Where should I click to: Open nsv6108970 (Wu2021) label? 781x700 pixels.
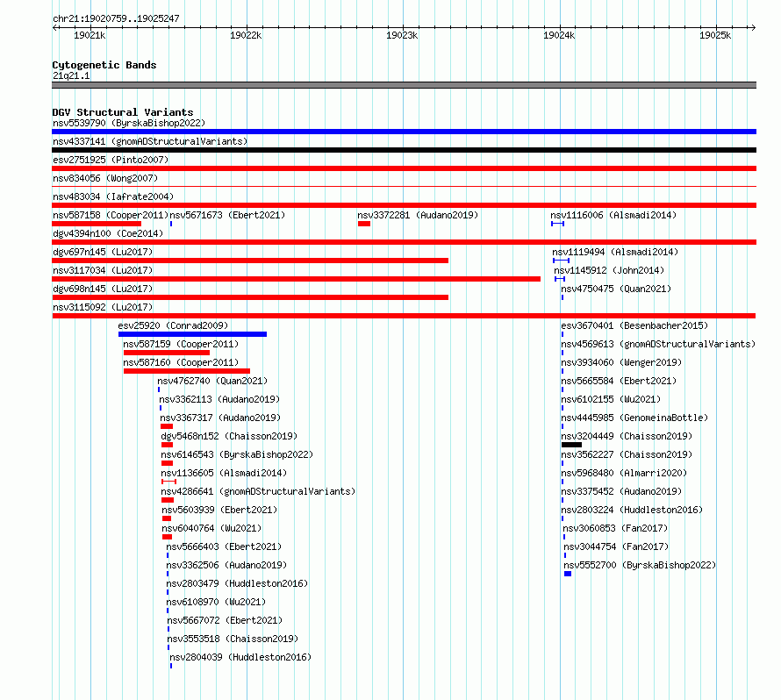pyautogui.click(x=216, y=602)
